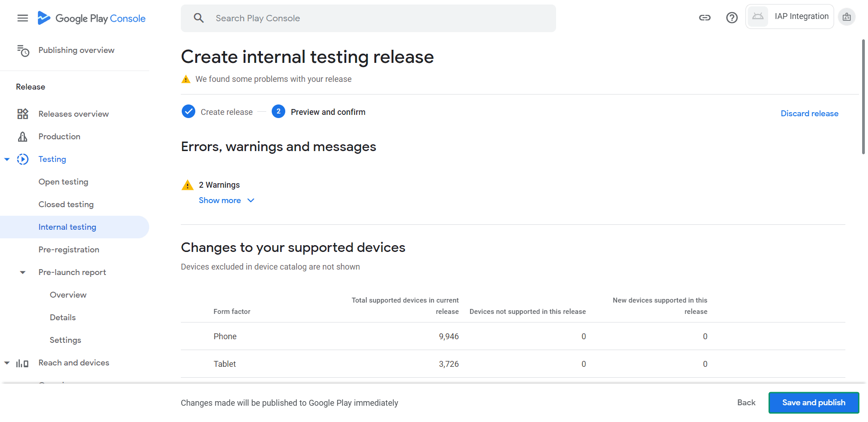This screenshot has height=422, width=868.
Task: Click the Publishing overview clock icon
Action: click(x=23, y=51)
